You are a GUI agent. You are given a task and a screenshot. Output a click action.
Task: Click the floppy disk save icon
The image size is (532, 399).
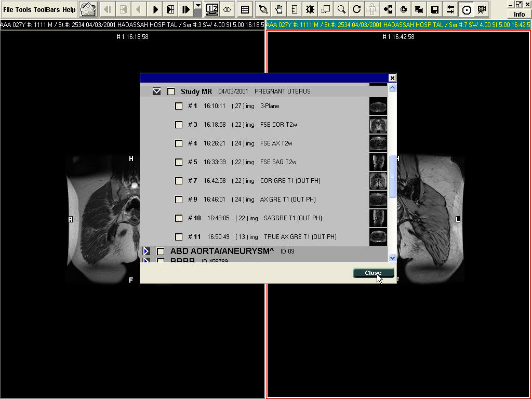coord(435,9)
